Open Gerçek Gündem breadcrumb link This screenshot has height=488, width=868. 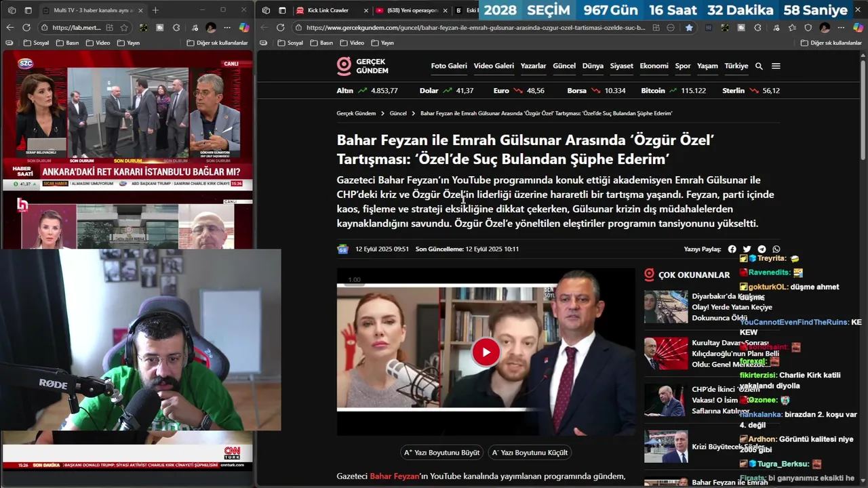pos(356,113)
